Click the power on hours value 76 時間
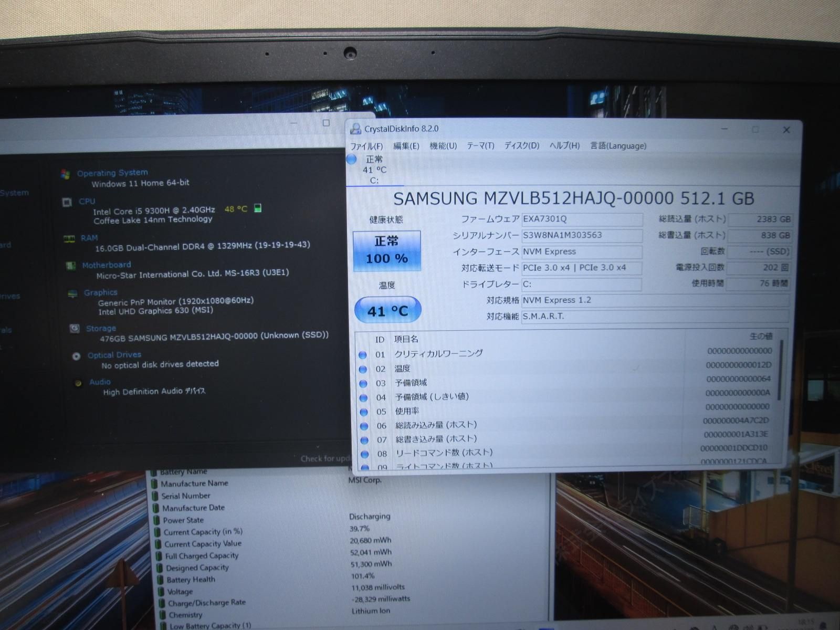This screenshot has height=630, width=840. coord(760,283)
